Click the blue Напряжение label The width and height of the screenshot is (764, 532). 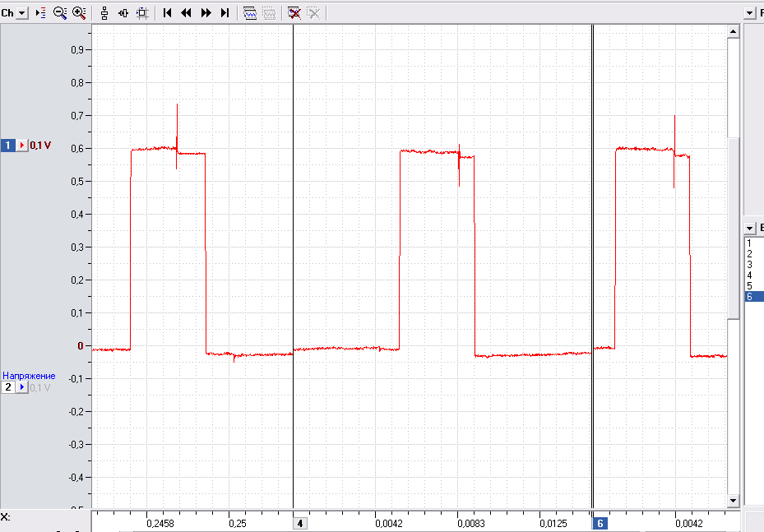pos(29,376)
